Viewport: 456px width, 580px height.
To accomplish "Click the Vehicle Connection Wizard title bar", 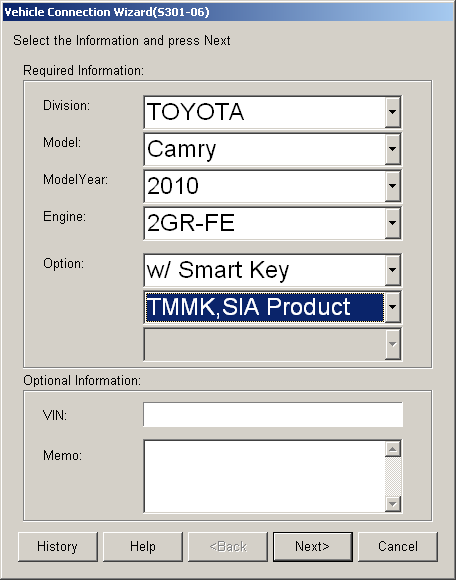I will [228, 12].
